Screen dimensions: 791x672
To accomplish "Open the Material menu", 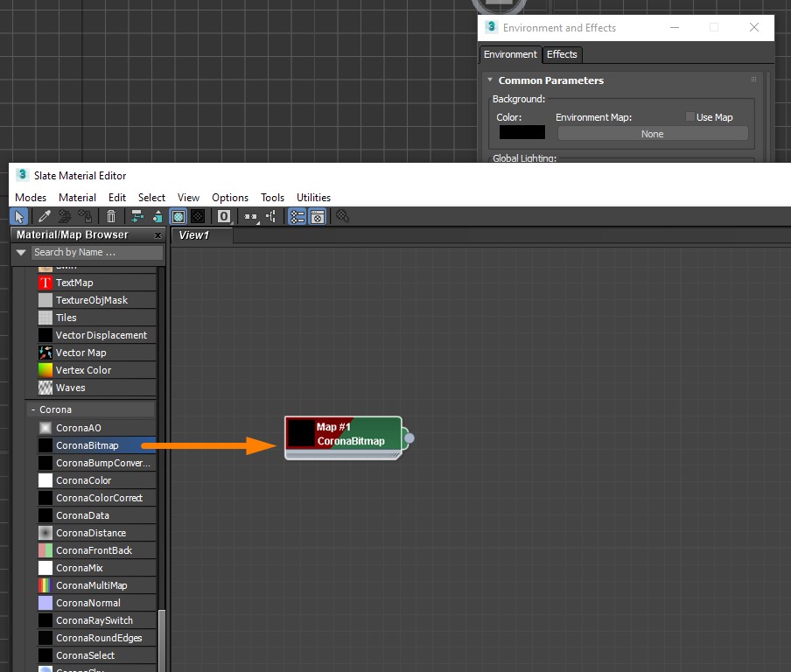I will [77, 198].
